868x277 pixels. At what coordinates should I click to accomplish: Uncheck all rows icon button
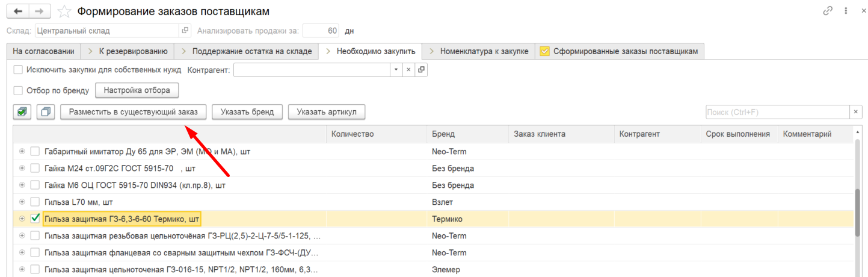(x=46, y=111)
